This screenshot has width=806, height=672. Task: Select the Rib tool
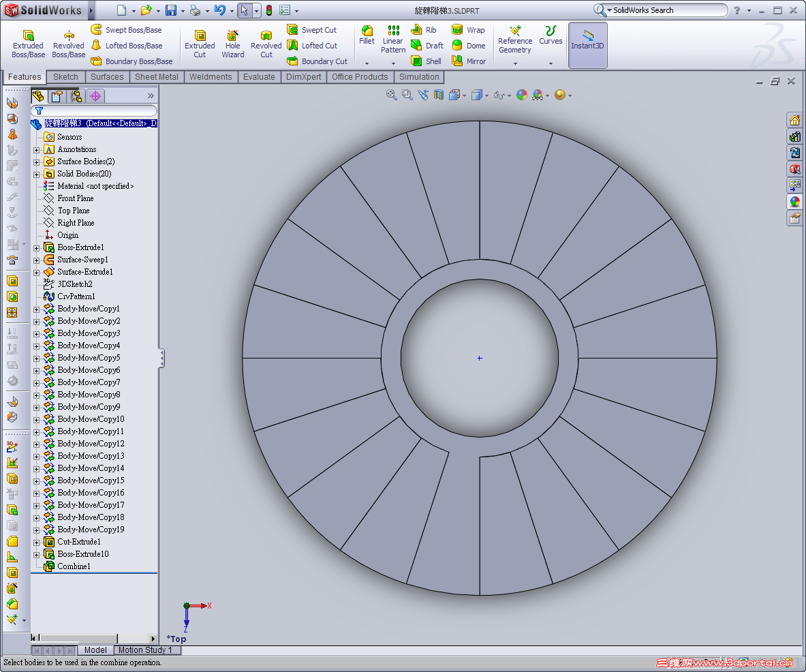(425, 29)
